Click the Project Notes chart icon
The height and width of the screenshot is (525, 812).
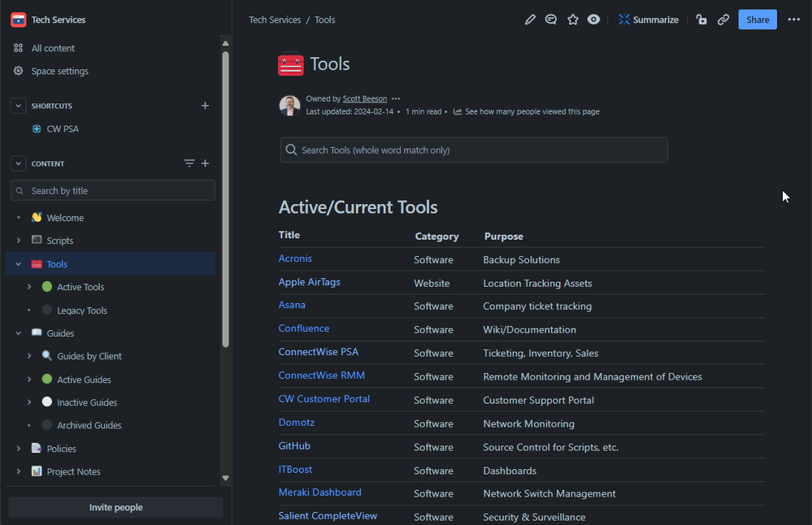click(37, 471)
